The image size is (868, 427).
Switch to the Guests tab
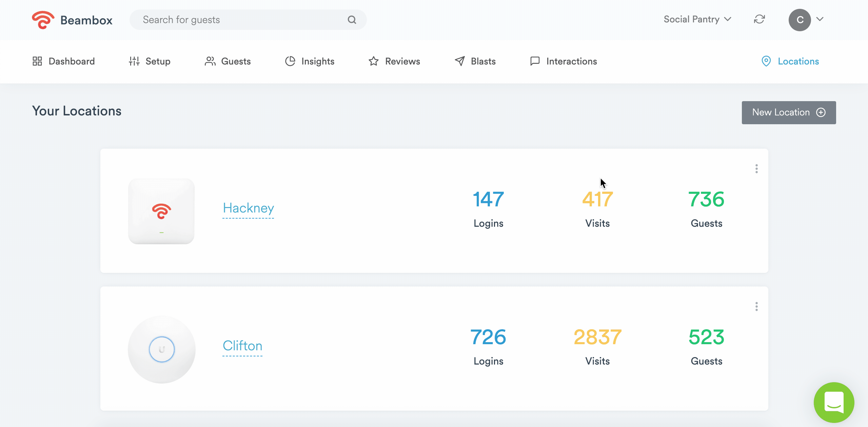(x=228, y=61)
